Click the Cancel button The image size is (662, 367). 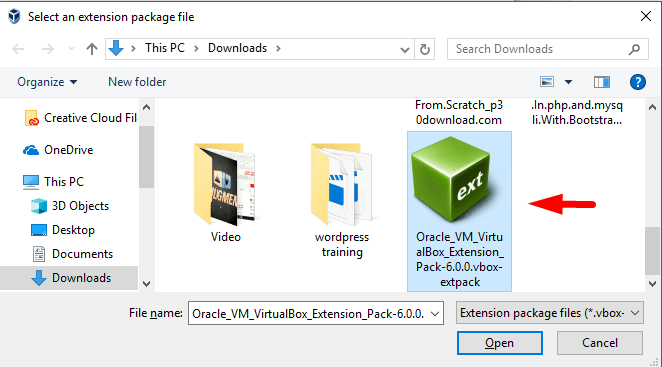tap(600, 343)
